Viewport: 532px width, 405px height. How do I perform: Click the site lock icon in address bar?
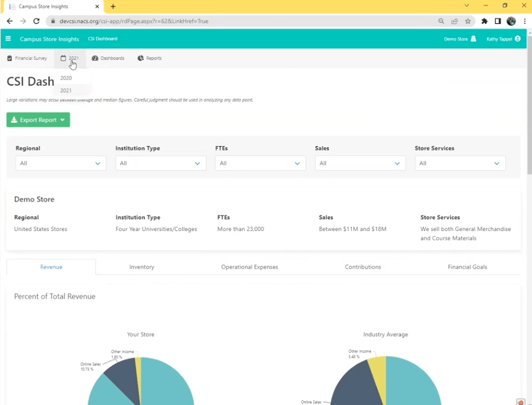[x=52, y=21]
